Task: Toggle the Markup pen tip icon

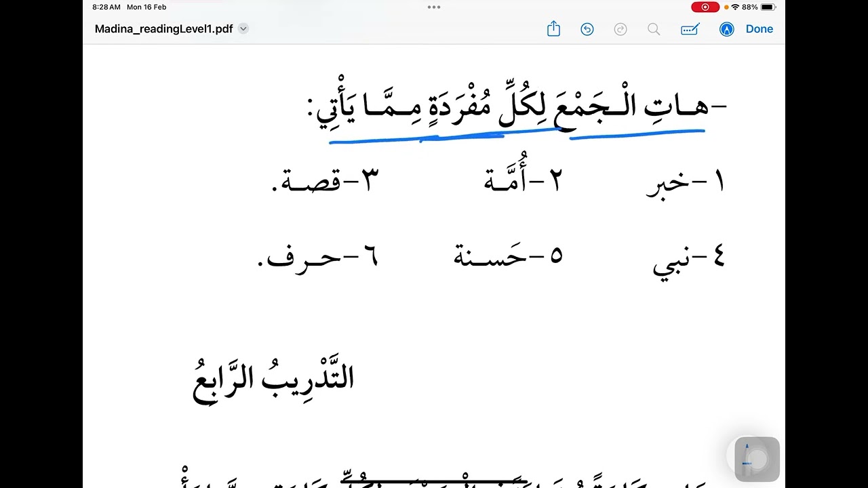Action: [727, 29]
